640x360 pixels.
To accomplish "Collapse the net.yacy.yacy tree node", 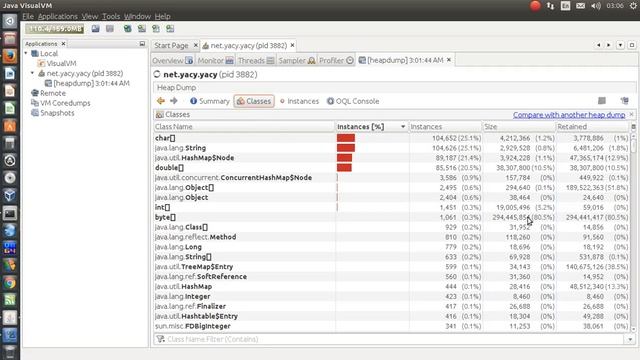I will tap(33, 73).
